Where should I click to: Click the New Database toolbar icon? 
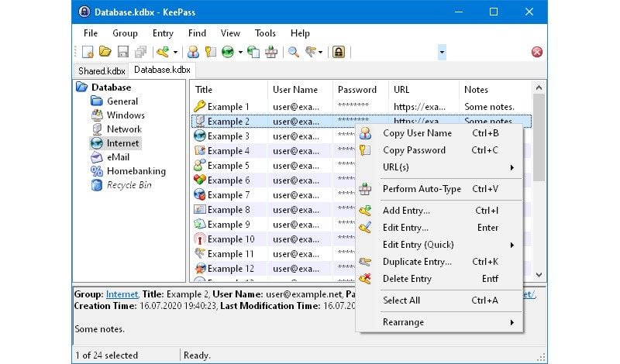tap(88, 53)
